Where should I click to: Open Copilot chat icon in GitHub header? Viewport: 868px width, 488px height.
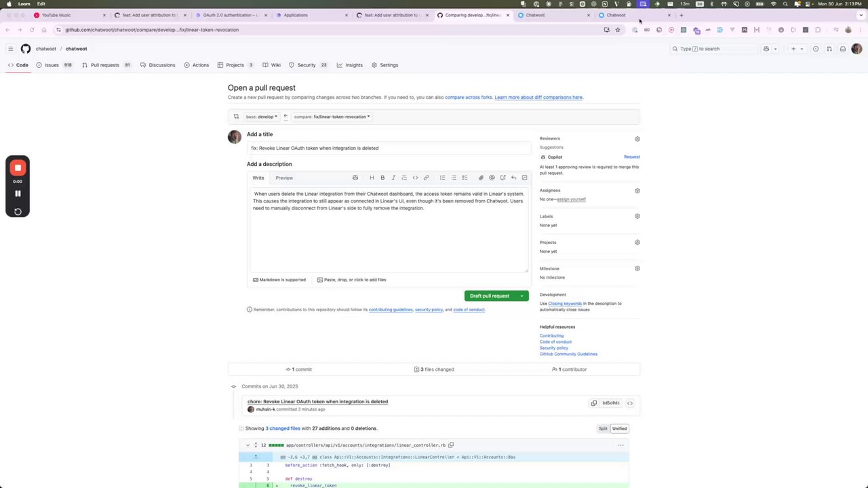(x=766, y=49)
